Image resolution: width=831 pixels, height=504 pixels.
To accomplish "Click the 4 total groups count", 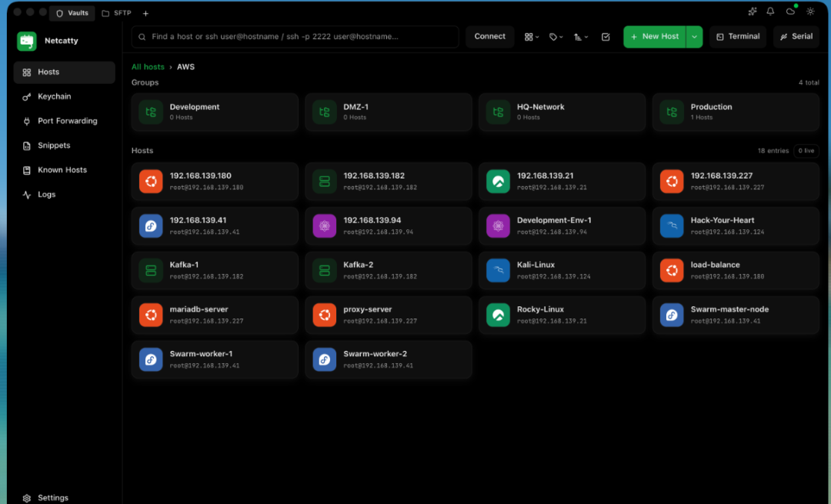I will point(809,82).
